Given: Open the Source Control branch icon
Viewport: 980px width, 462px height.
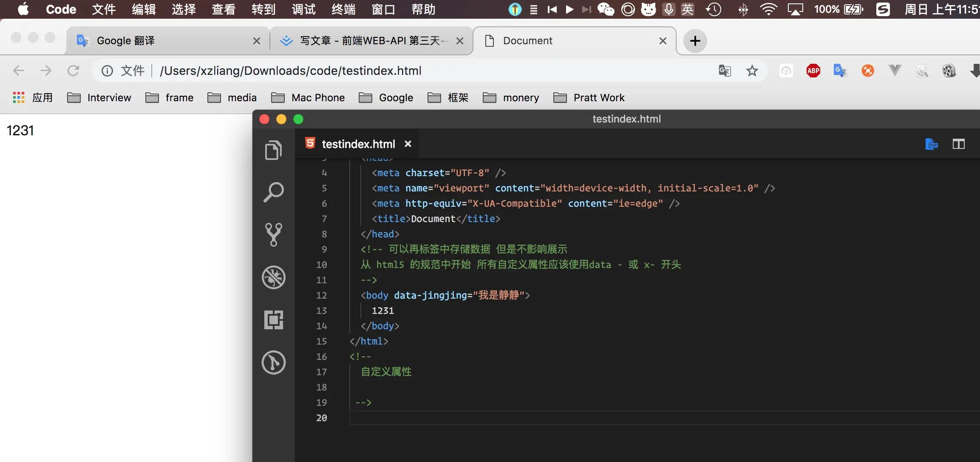Looking at the screenshot, I should coord(273,234).
